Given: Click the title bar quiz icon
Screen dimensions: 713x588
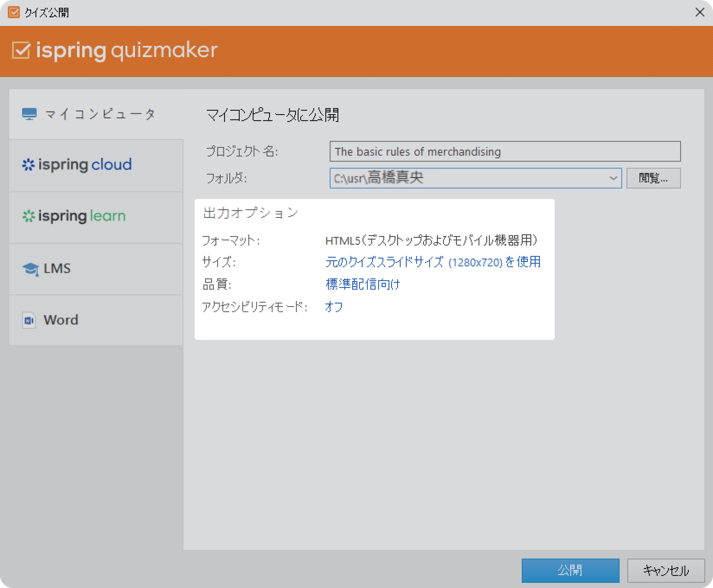Looking at the screenshot, I should pyautogui.click(x=14, y=13).
